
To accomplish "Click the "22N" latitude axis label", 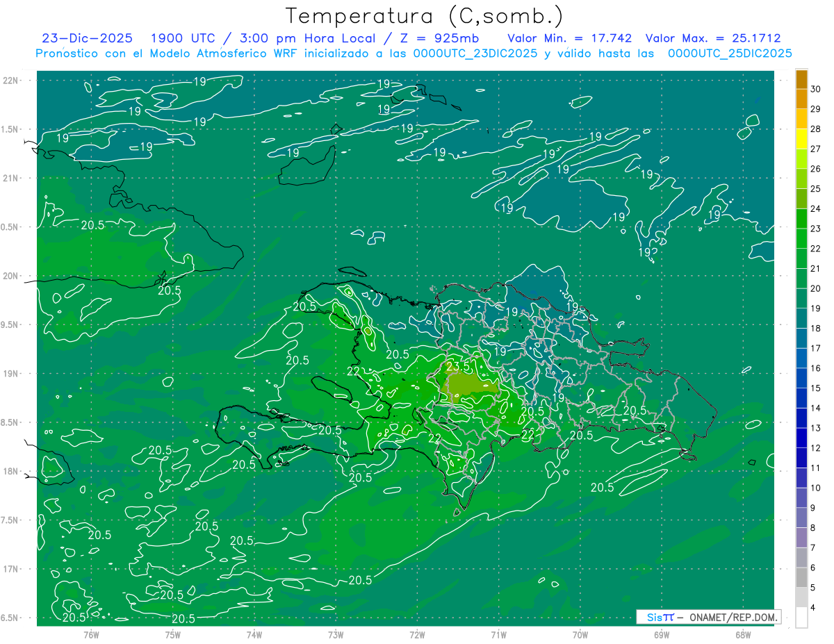I will point(10,81).
